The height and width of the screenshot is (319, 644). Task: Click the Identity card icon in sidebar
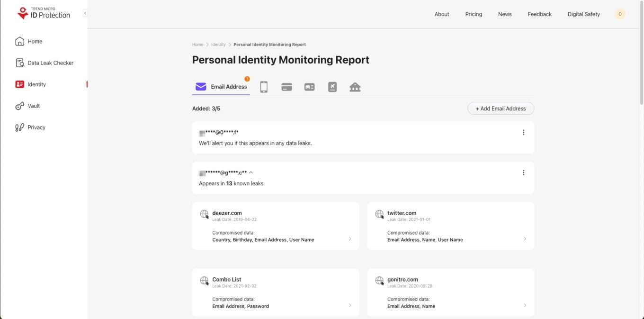pyautogui.click(x=19, y=84)
